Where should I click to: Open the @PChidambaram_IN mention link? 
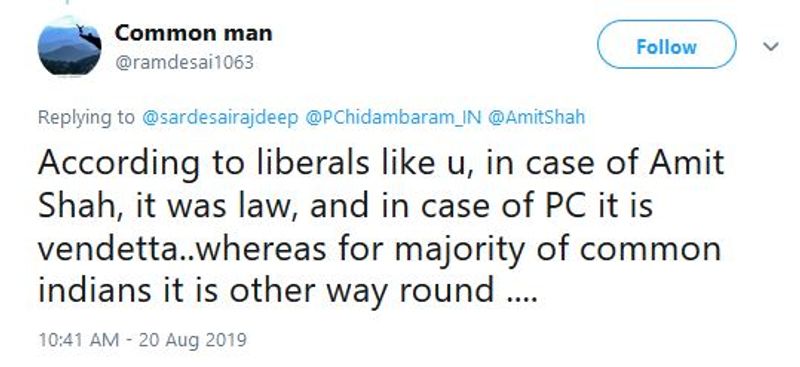pos(393,118)
